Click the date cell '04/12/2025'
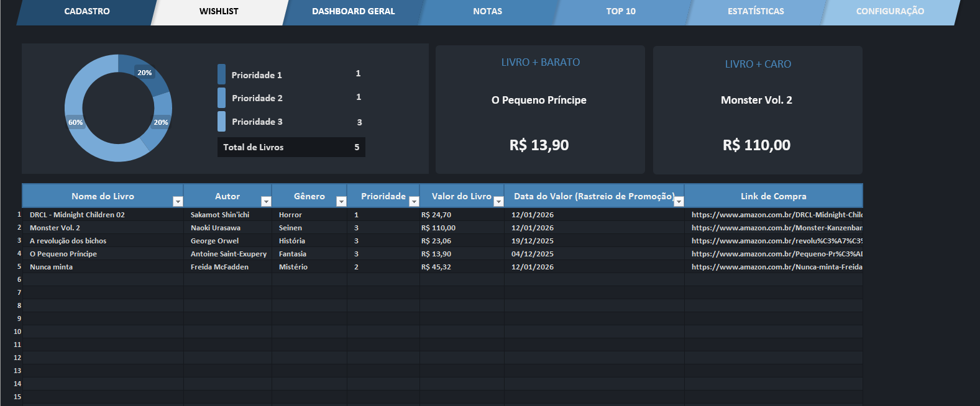 (594, 254)
